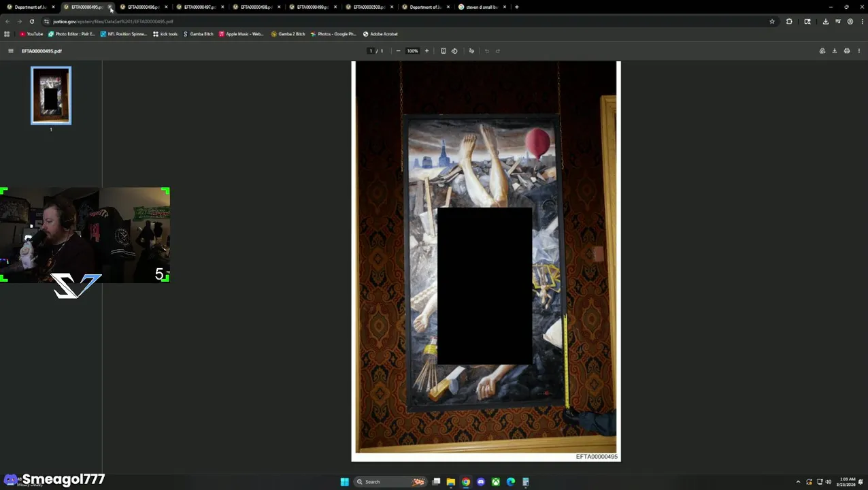Zoom in the PDF with plus button
Viewport: 868px width, 490px height.
point(427,51)
